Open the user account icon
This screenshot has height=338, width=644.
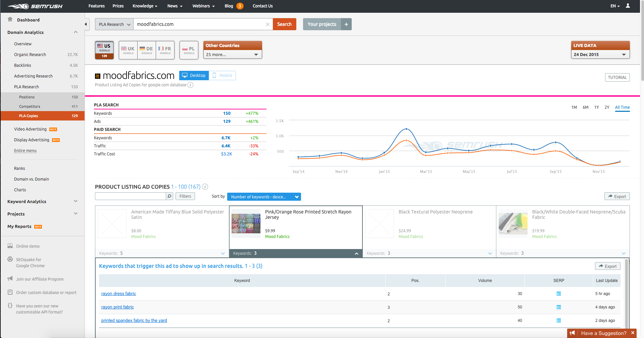click(628, 6)
